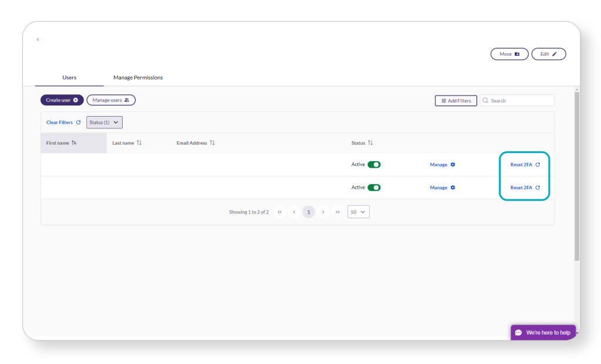Open the Status (1) filter dropdown

pyautogui.click(x=104, y=122)
